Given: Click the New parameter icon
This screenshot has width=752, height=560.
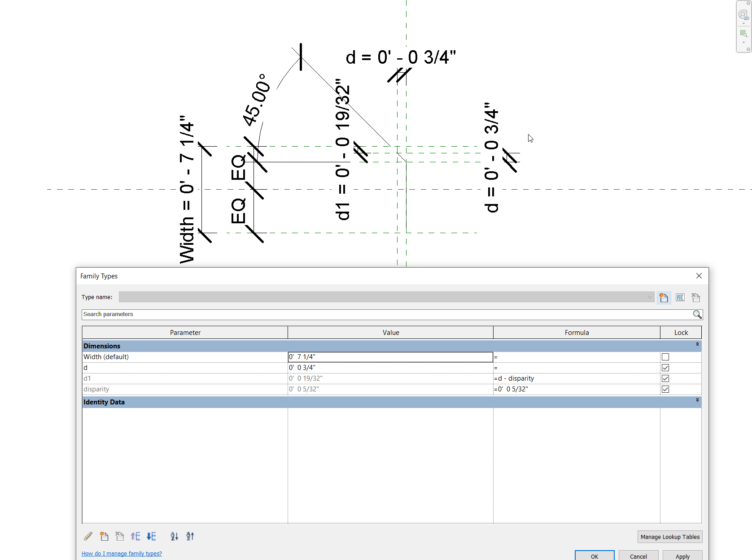Looking at the screenshot, I should click(104, 536).
